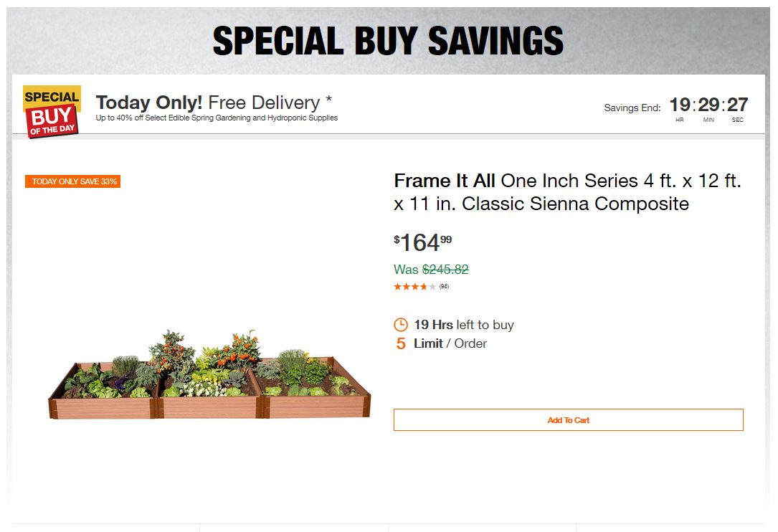Click the Up to 40% off subtitle
This screenshot has width=778, height=532.
point(217,118)
